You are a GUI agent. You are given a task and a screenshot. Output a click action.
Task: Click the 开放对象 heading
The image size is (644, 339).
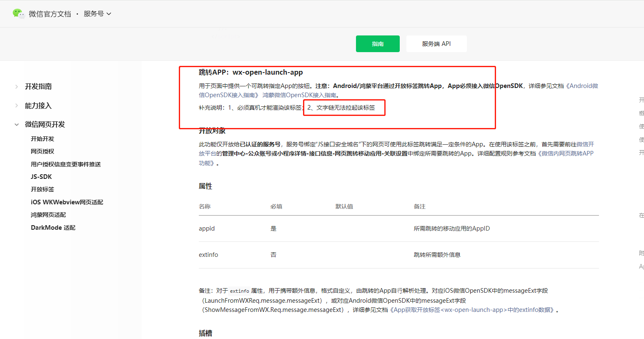(212, 131)
